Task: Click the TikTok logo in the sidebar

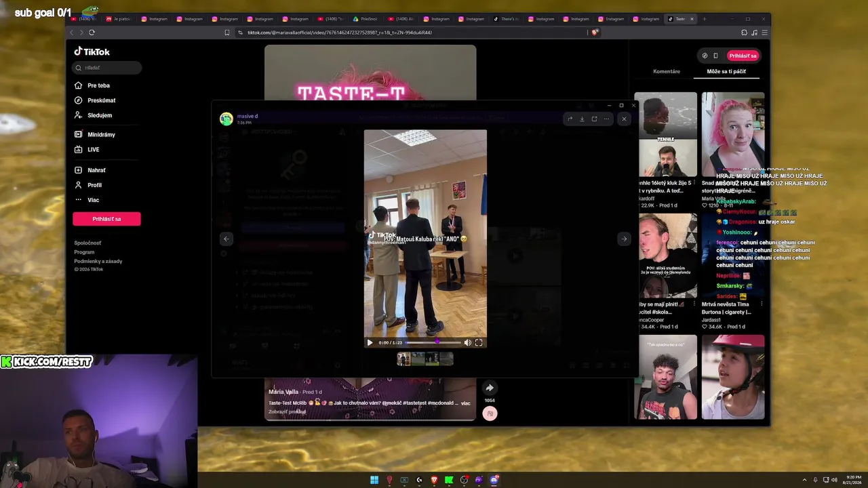Action: click(x=92, y=52)
